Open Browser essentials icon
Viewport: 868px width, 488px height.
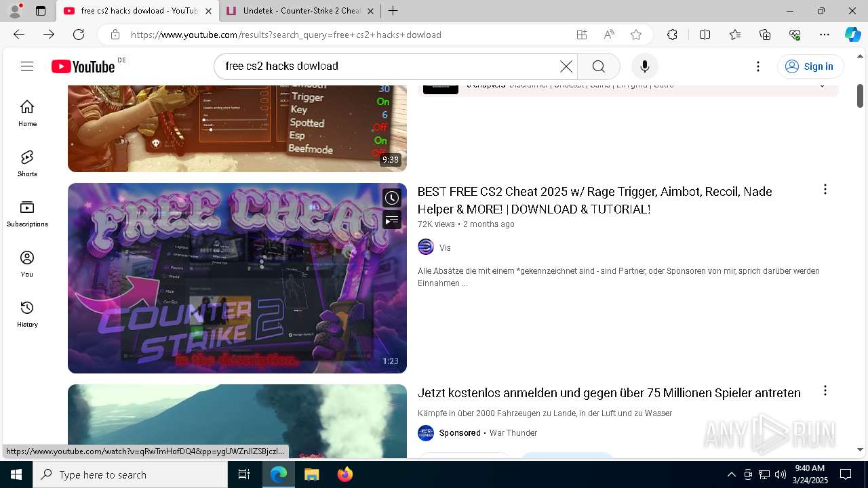point(795,35)
